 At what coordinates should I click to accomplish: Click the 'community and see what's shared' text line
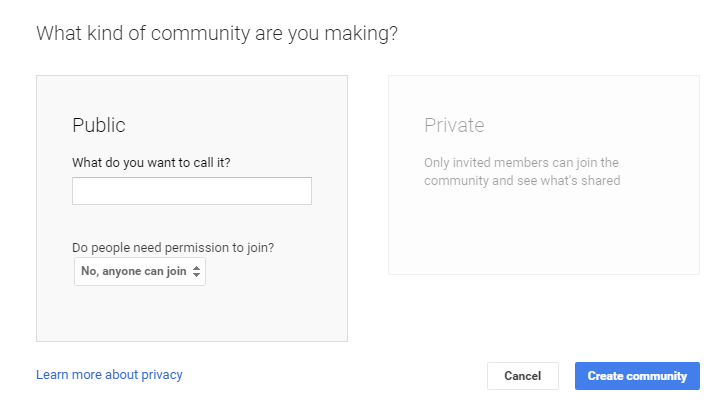521,181
